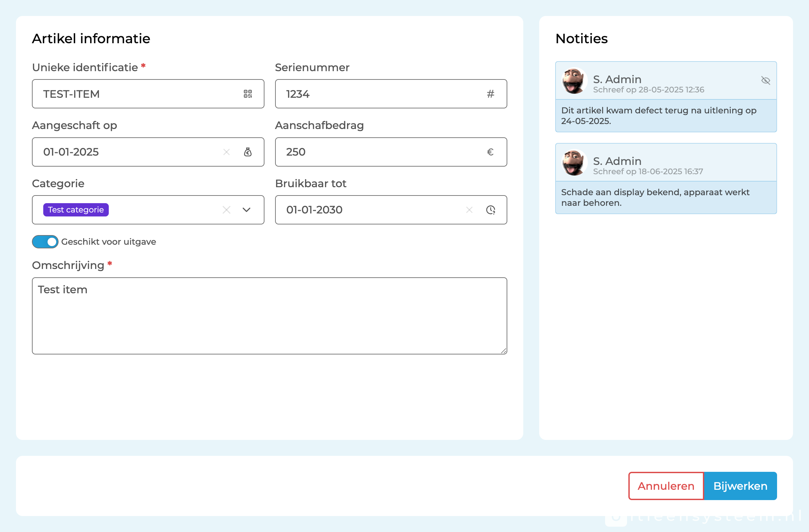This screenshot has width=809, height=532.
Task: Click the Bruikbaar tot date 01-01-2030
Action: pos(314,210)
